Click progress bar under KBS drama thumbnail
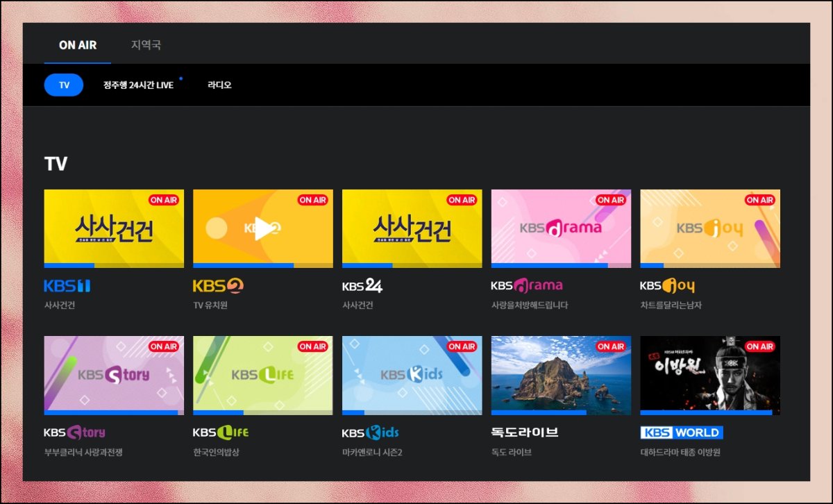 [562, 265]
